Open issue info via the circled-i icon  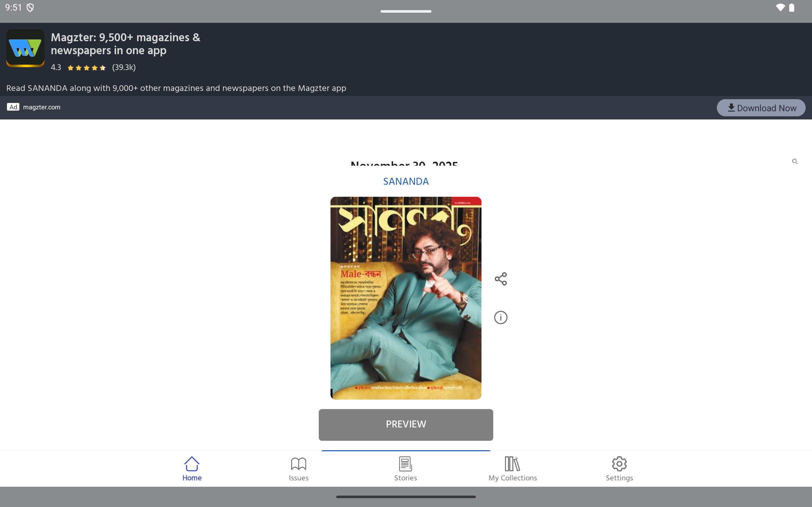(x=501, y=317)
